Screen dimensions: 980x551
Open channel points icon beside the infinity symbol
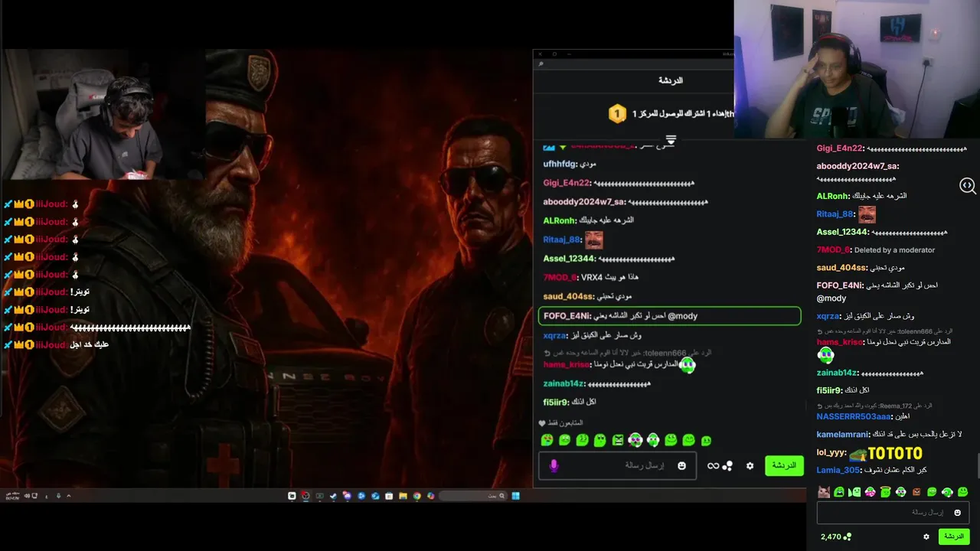(727, 465)
